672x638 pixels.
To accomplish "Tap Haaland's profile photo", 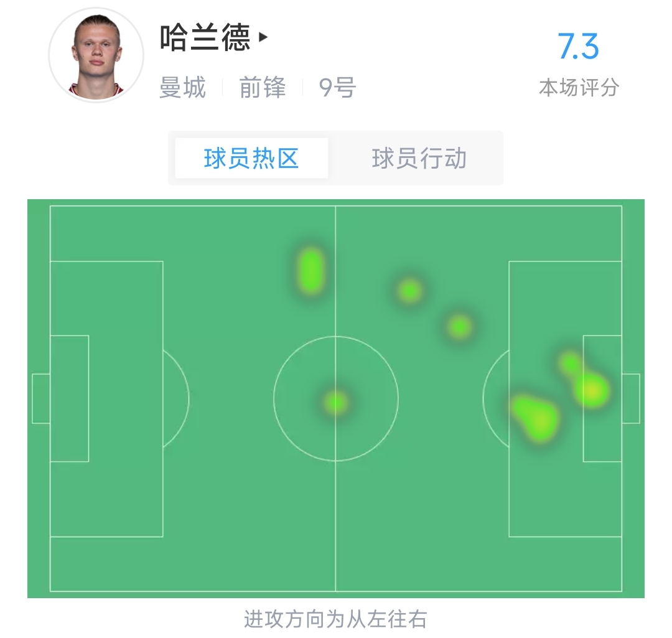I will tap(96, 55).
